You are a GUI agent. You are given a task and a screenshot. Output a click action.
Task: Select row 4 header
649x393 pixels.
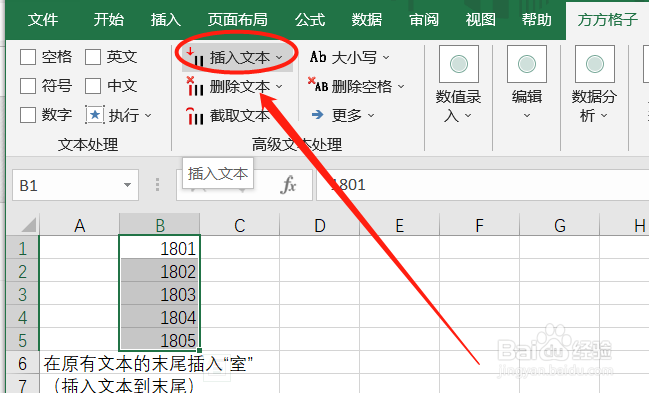coord(22,318)
